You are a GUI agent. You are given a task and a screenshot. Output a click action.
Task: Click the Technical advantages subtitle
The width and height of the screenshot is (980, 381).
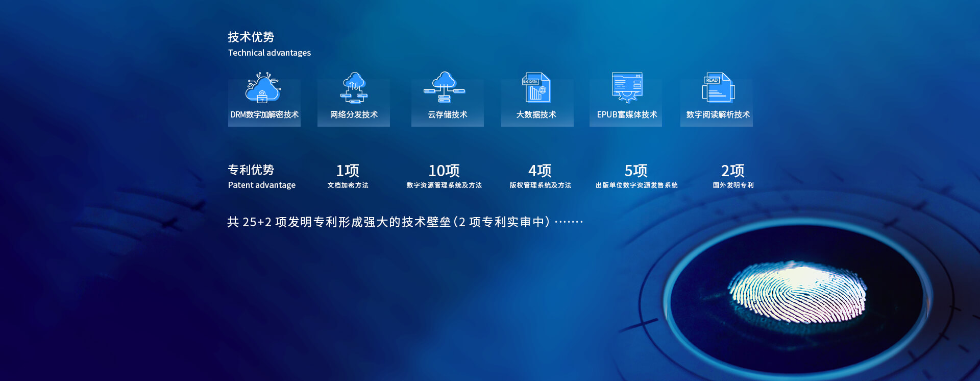tap(269, 53)
